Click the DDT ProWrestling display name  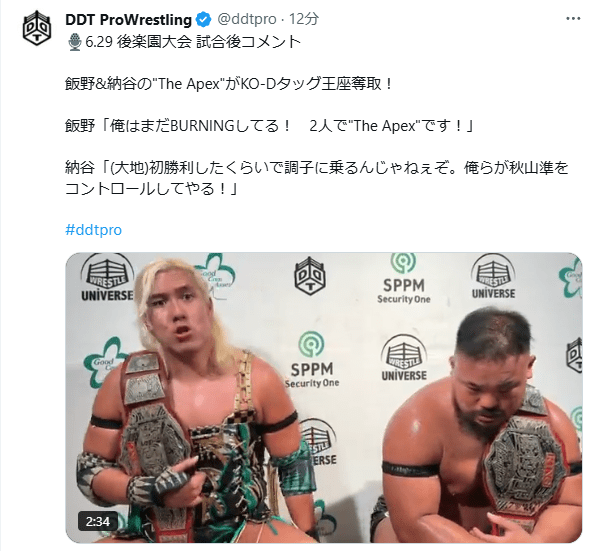(128, 20)
